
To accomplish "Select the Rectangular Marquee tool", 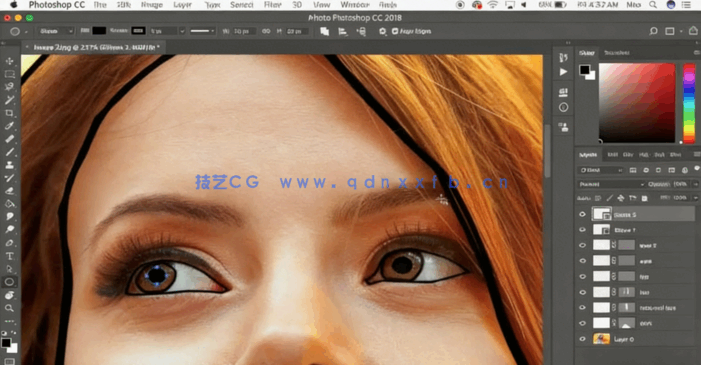I will (9, 74).
